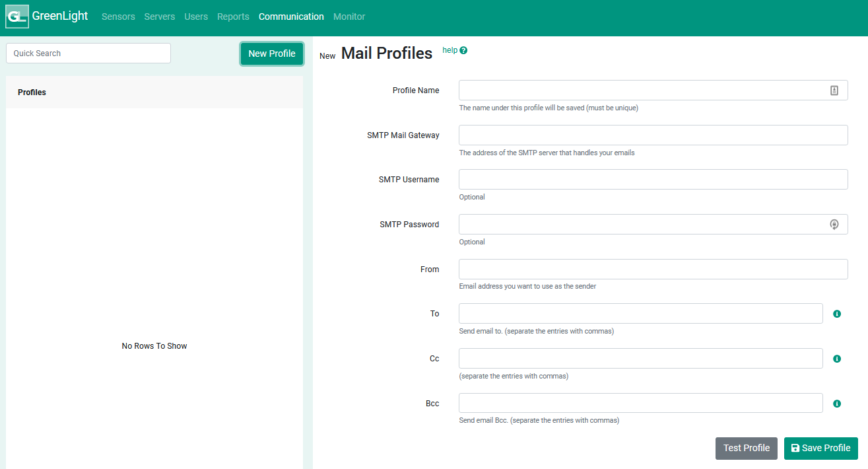
Task: Click the GreenLight logo icon
Action: [17, 17]
